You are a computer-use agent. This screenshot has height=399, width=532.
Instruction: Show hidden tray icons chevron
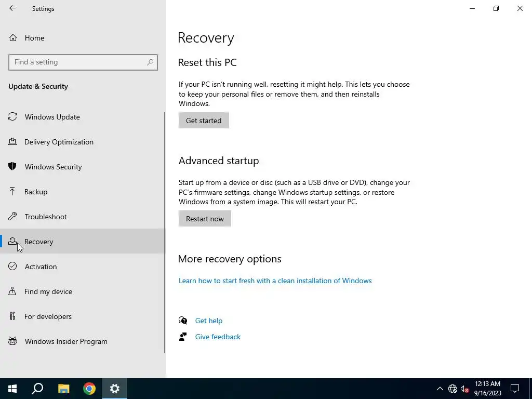point(440,389)
